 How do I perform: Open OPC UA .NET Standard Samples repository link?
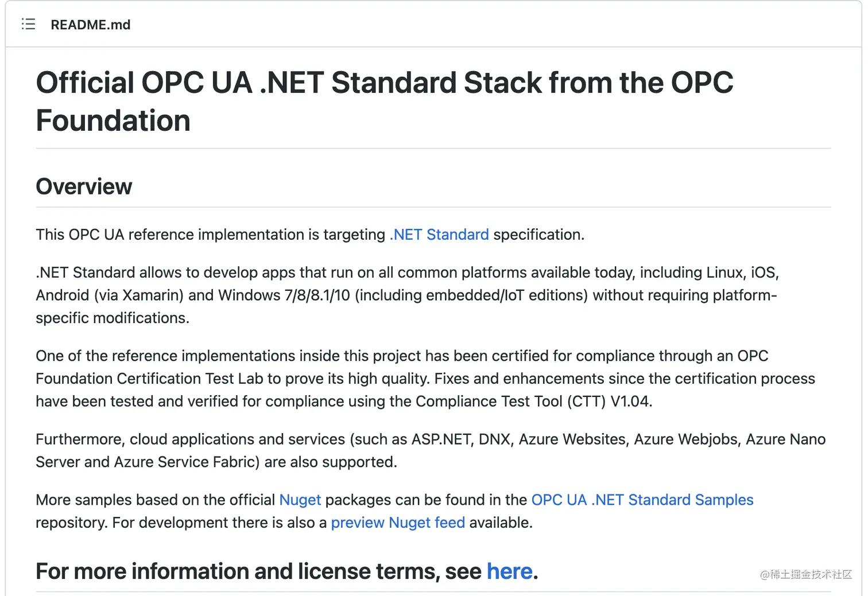click(642, 500)
